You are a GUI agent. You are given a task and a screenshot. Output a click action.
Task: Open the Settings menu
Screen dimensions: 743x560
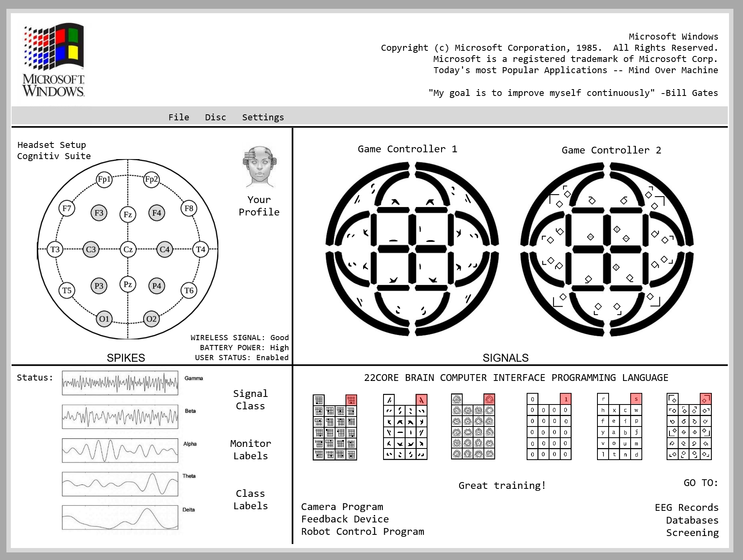(263, 117)
